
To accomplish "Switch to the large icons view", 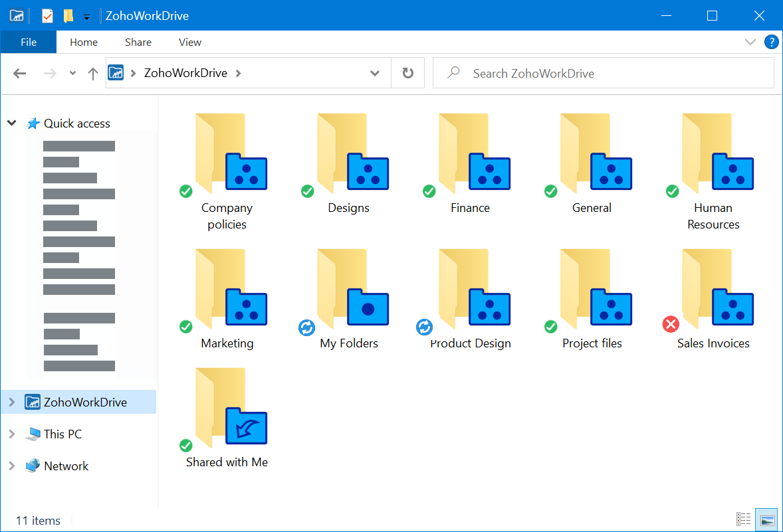I will pos(766,519).
